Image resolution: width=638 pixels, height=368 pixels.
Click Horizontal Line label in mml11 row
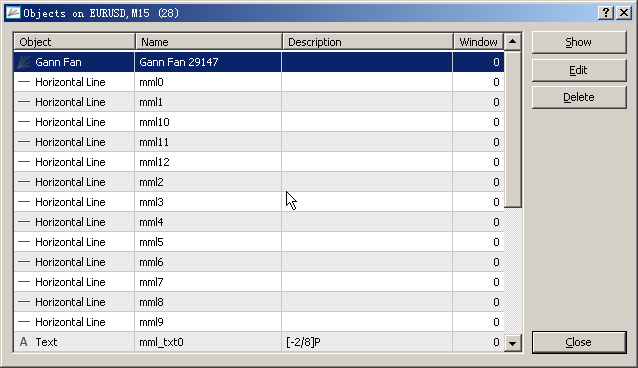coord(70,142)
